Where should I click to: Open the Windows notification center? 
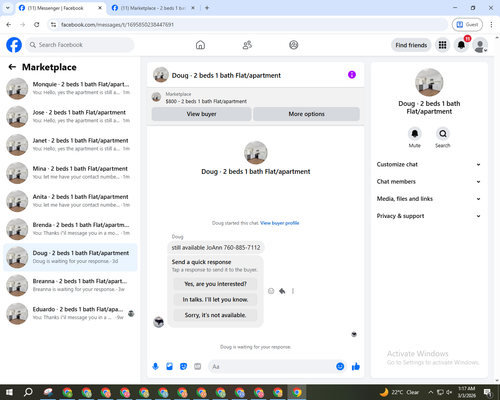(488, 392)
